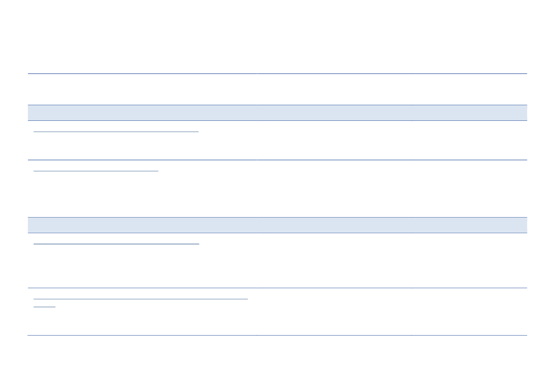Click the middle cell of the first link row

pyautogui.click(x=334, y=140)
